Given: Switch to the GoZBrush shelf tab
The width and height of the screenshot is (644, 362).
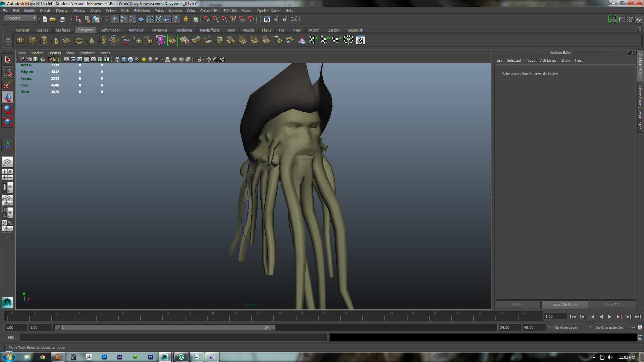Looking at the screenshot, I should (x=355, y=30).
